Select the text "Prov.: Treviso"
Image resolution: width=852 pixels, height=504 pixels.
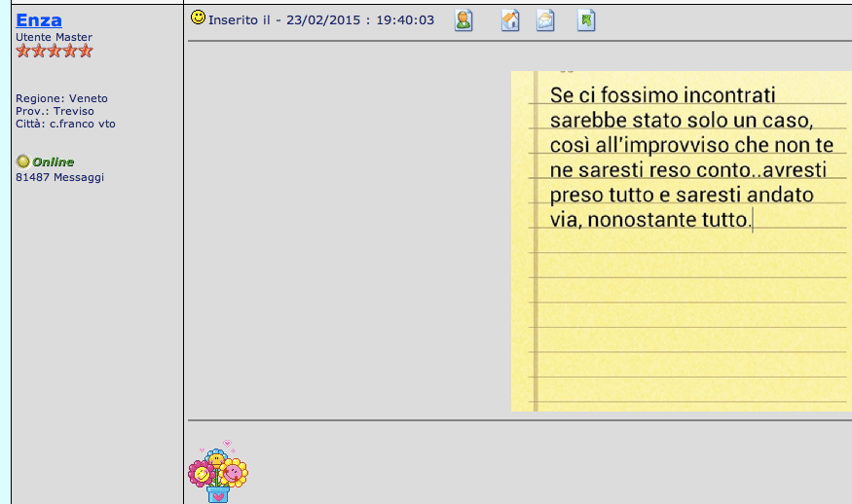[x=55, y=111]
